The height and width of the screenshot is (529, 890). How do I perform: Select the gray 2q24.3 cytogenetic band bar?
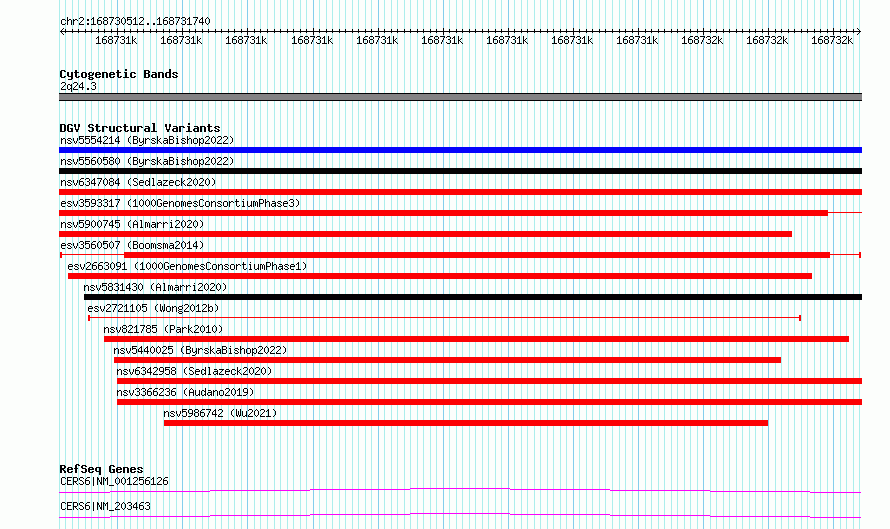coord(460,97)
